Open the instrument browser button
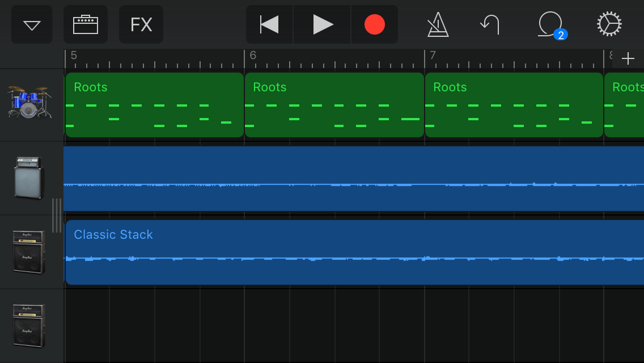Image resolution: width=644 pixels, height=363 pixels. tap(86, 24)
